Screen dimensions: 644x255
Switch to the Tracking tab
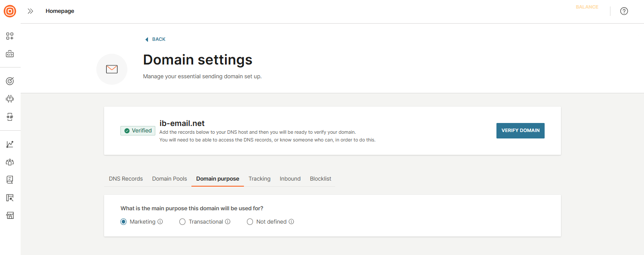259,179
